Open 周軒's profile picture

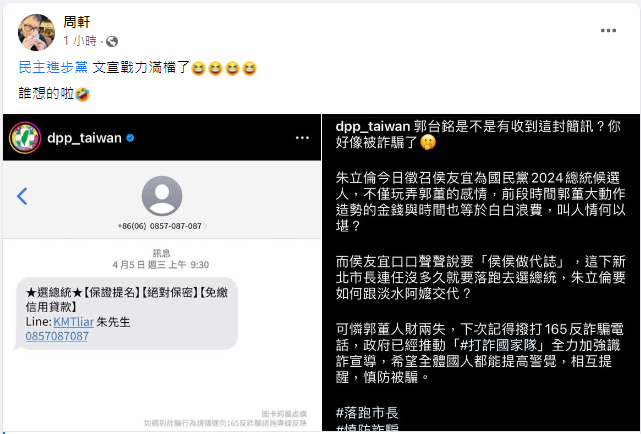tap(36, 32)
